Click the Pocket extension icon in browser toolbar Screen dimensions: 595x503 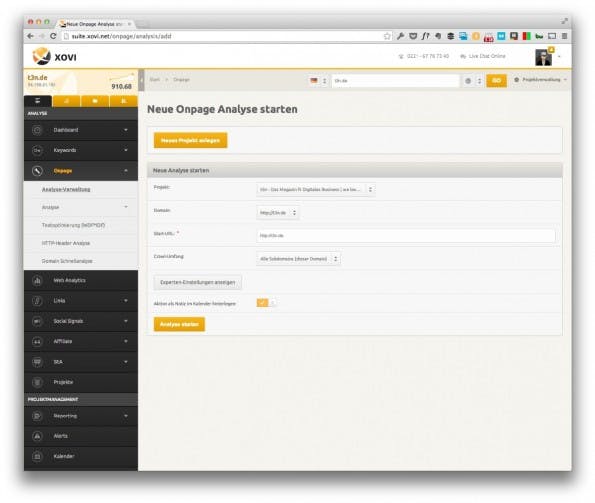click(x=413, y=36)
